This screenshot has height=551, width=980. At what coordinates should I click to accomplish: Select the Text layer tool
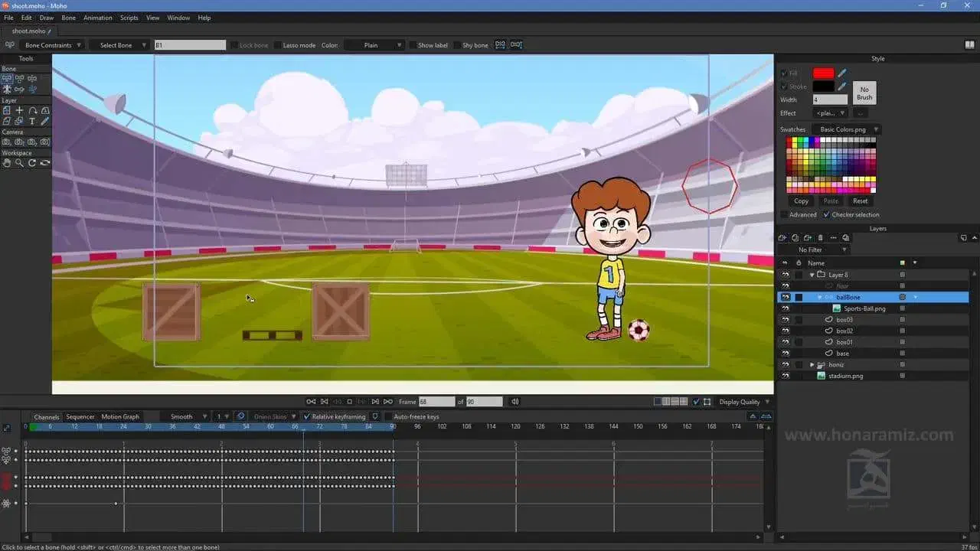pos(32,121)
